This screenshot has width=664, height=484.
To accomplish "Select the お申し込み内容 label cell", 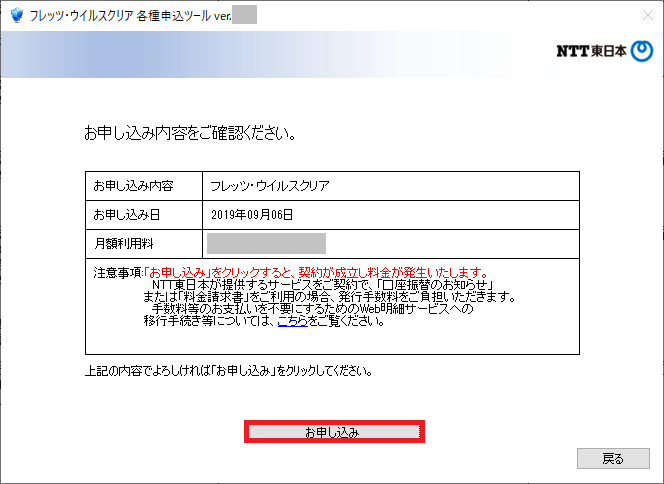I will tap(144, 186).
